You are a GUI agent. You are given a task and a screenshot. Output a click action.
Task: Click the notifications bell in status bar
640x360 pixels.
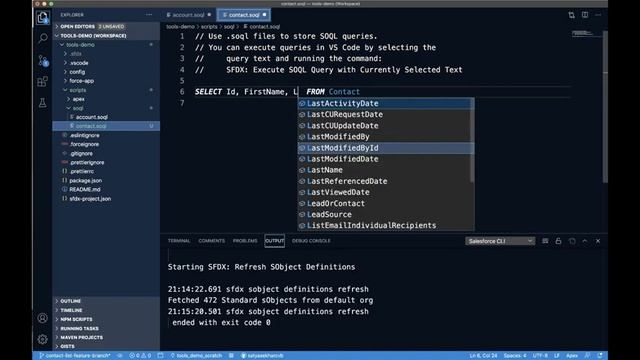point(600,356)
